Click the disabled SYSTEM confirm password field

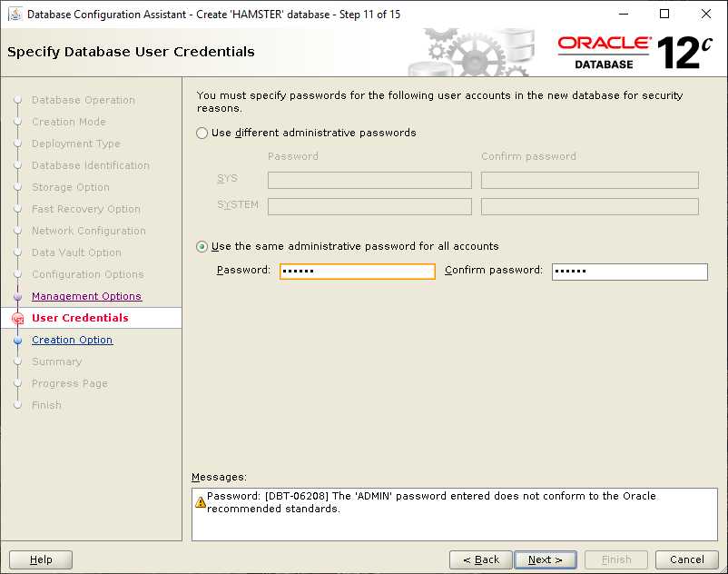590,207
